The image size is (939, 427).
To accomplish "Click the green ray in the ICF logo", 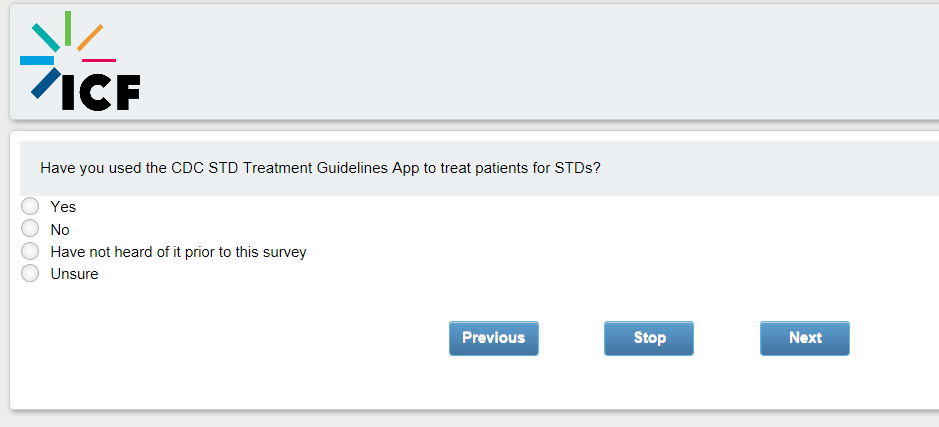I will pyautogui.click(x=67, y=27).
